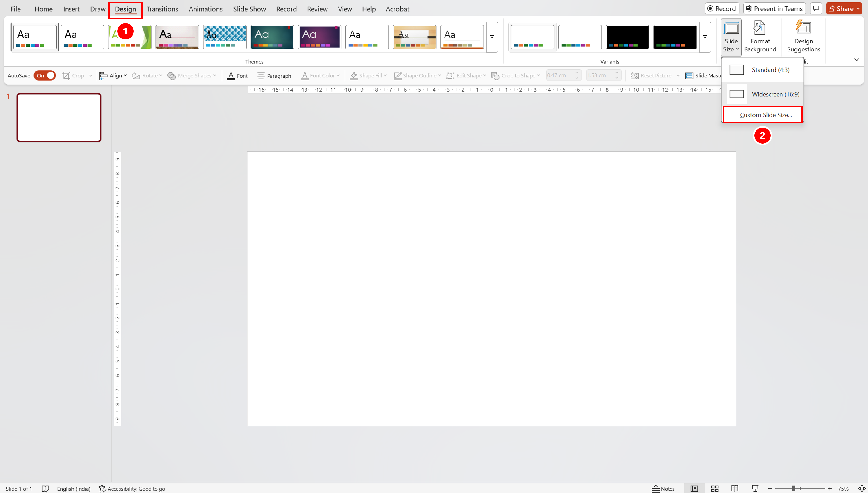Expand the Themes gallery more arrow
This screenshot has width=868, height=493.
492,37
